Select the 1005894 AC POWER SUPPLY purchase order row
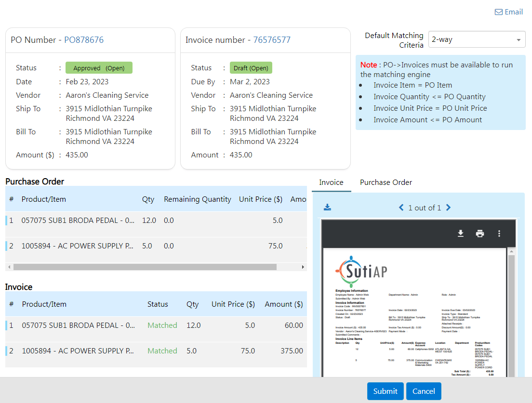This screenshot has height=403, width=532. (x=78, y=246)
